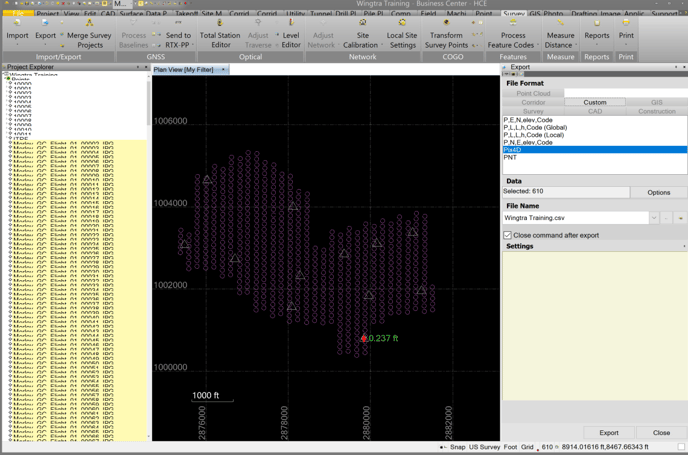
Task: Toggle Grid display in status bar
Action: tap(527, 447)
